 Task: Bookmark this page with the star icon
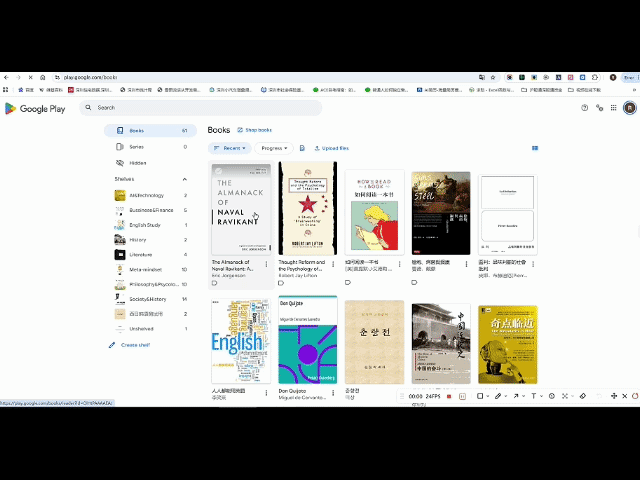click(x=493, y=77)
